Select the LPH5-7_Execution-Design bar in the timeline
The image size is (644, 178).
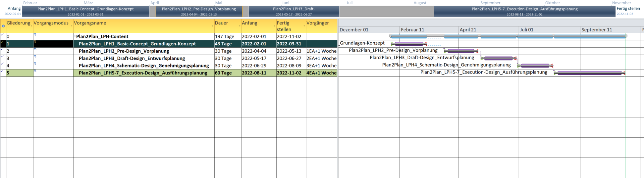(x=524, y=12)
